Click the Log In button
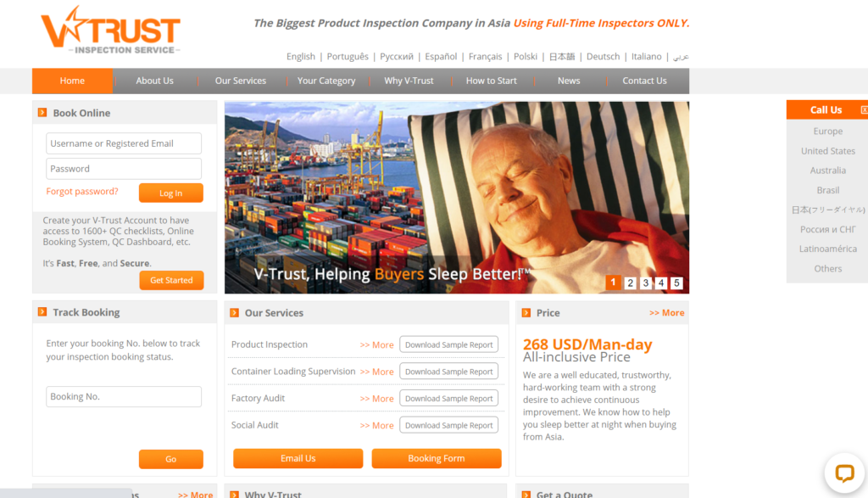The image size is (868, 498). (171, 193)
